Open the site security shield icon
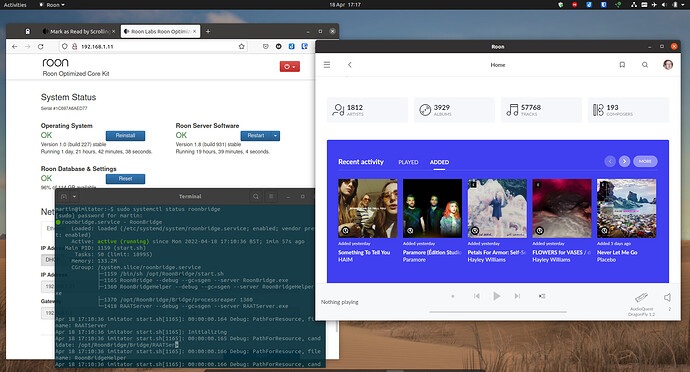The image size is (690, 372). [x=65, y=46]
